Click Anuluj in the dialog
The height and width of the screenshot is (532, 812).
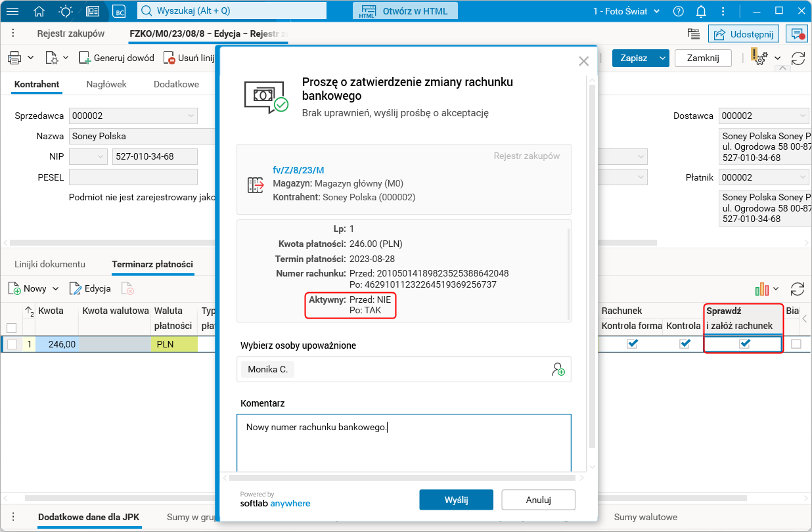(539, 500)
